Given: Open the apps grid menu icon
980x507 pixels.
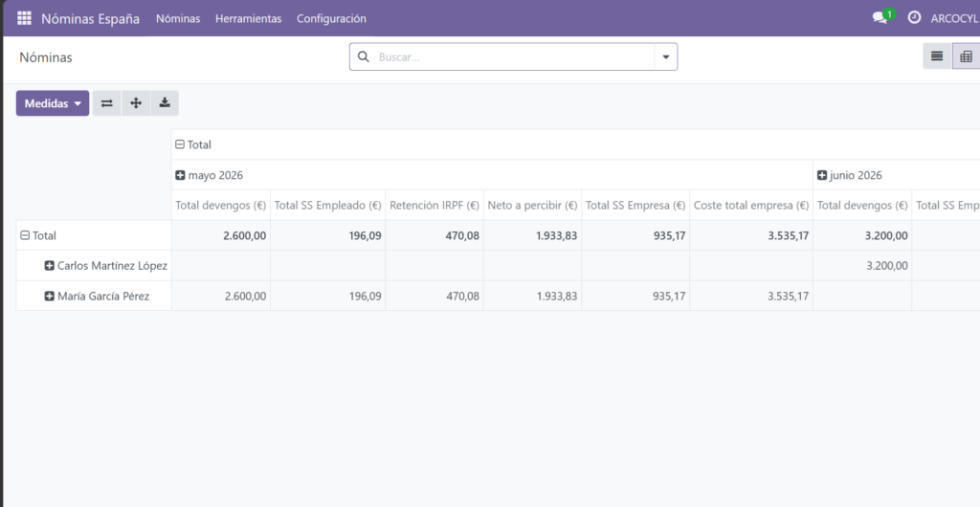Looking at the screenshot, I should 24,18.
